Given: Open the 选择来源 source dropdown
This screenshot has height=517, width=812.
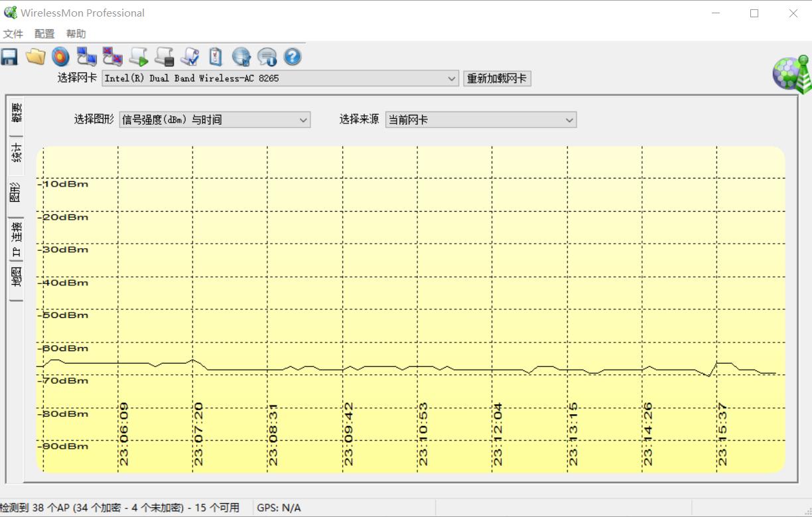Looking at the screenshot, I should click(x=569, y=119).
